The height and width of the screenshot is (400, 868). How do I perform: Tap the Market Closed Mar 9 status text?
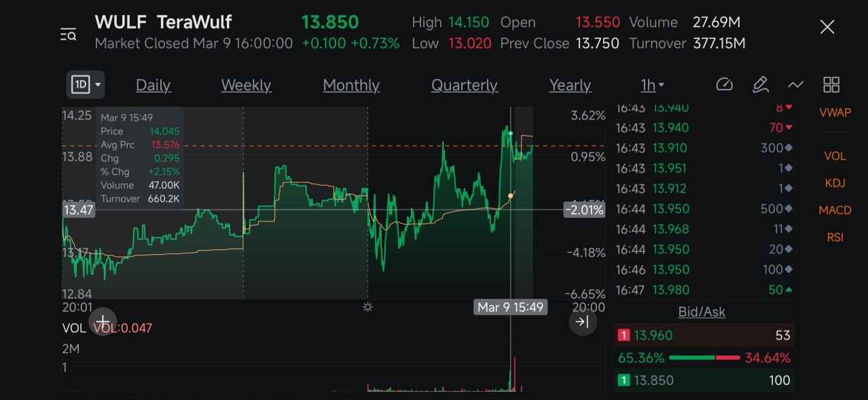coord(194,43)
